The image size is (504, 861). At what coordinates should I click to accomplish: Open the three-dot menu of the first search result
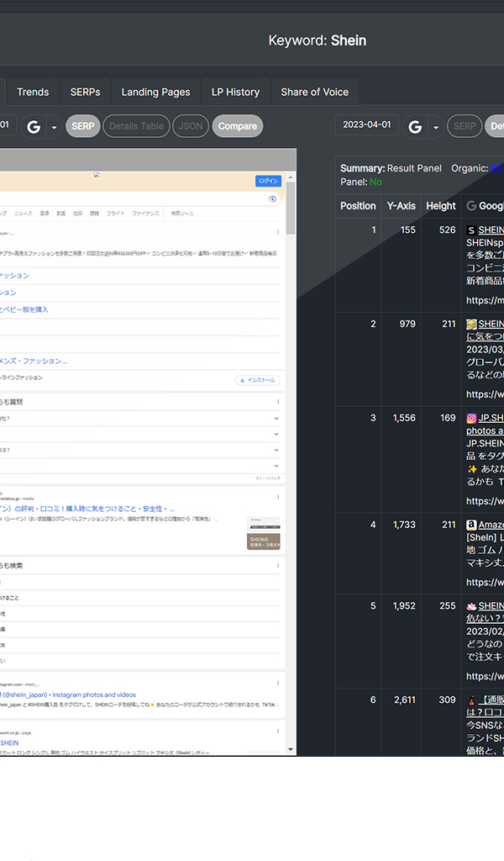click(278, 232)
